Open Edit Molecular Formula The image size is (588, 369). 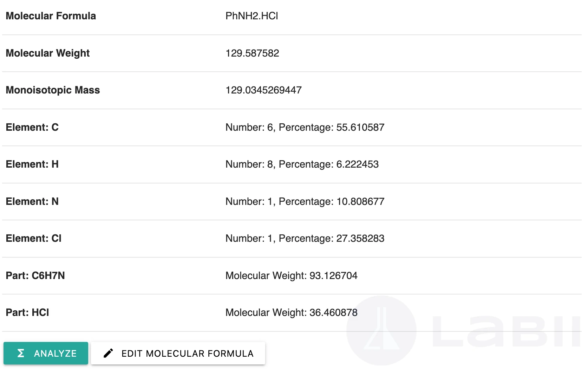point(178,353)
